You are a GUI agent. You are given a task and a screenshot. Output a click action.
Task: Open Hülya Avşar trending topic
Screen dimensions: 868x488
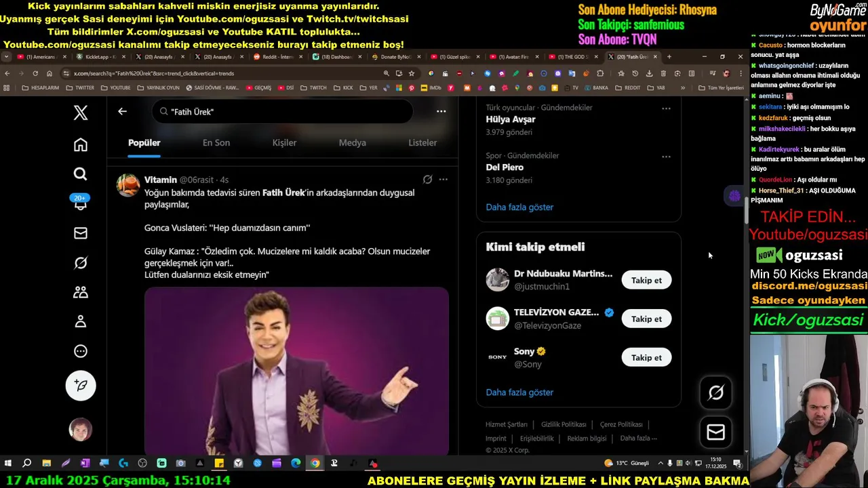pyautogui.click(x=511, y=119)
